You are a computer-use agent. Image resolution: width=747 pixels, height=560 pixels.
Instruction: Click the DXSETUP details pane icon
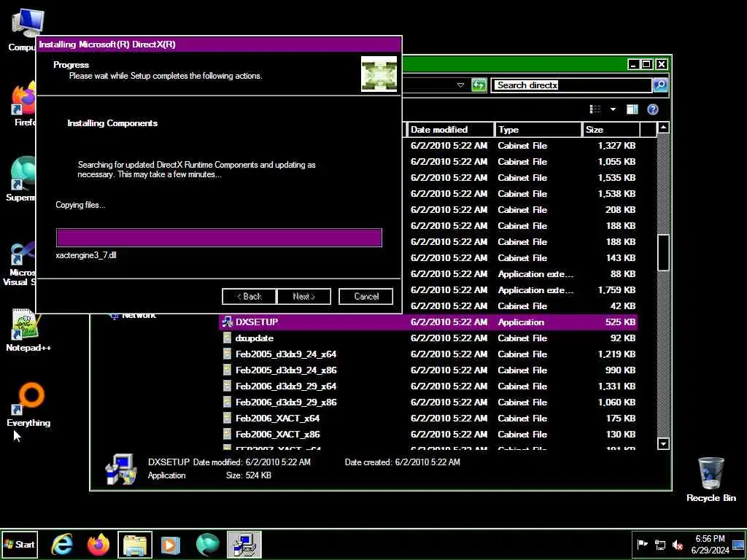[121, 469]
